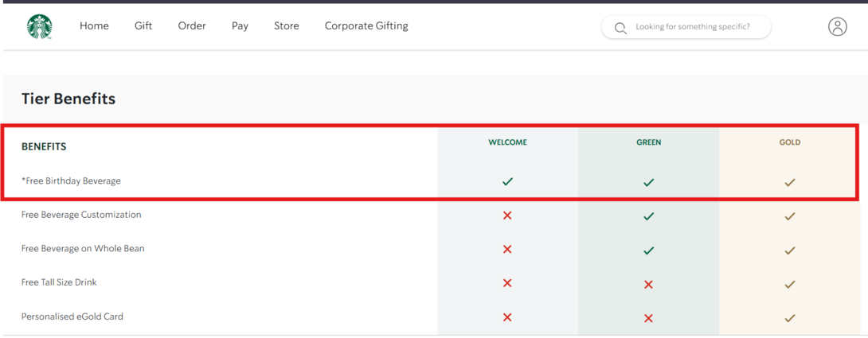This screenshot has height=338, width=868.
Task: Click the '*Free Birthday Beverage' row label
Action: click(71, 181)
